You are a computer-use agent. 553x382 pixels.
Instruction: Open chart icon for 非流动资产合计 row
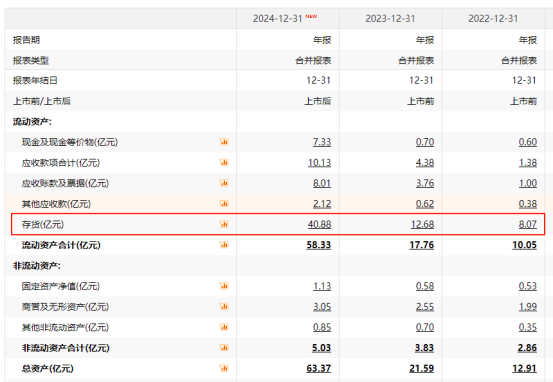(x=224, y=347)
